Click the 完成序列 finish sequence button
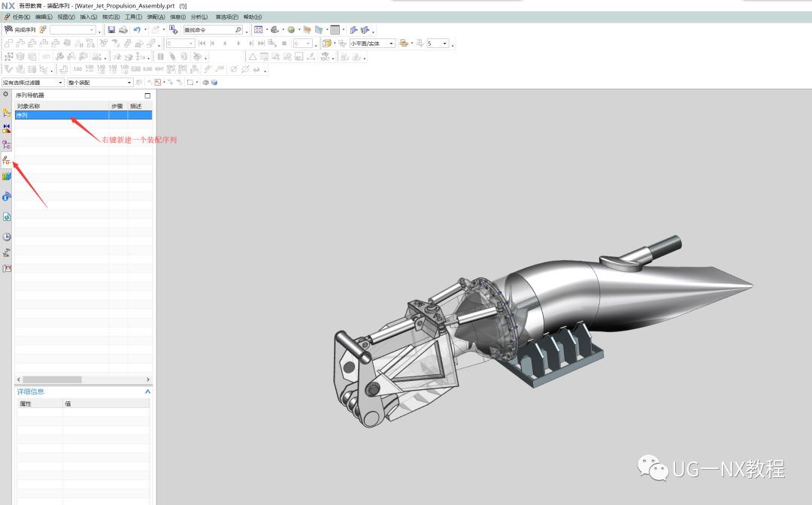The height and width of the screenshot is (505, 812). [x=20, y=30]
